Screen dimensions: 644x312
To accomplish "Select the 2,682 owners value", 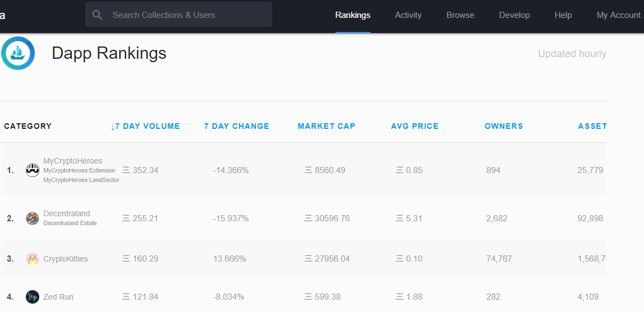I will 497,218.
